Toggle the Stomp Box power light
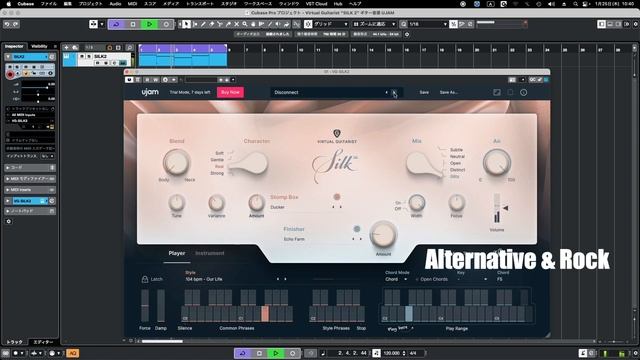This screenshot has height=360, width=640. pos(337,197)
